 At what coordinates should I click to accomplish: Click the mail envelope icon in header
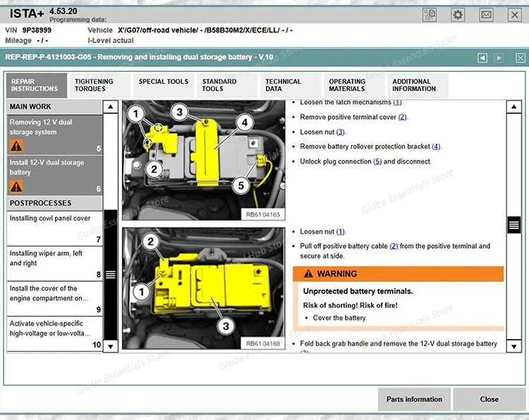click(x=486, y=15)
